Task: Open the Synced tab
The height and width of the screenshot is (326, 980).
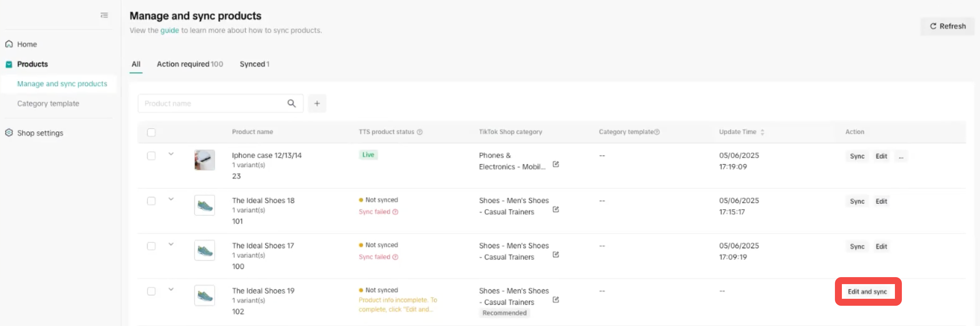Action: click(254, 64)
